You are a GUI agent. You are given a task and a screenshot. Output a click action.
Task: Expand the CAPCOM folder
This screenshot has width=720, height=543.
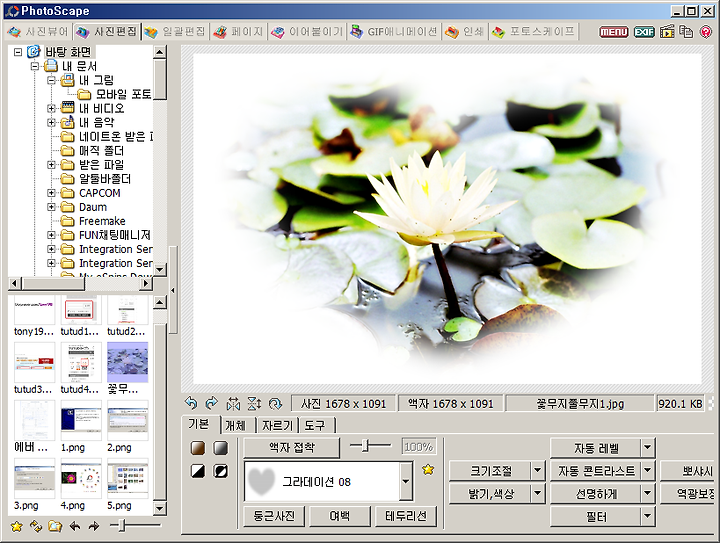tap(51, 193)
